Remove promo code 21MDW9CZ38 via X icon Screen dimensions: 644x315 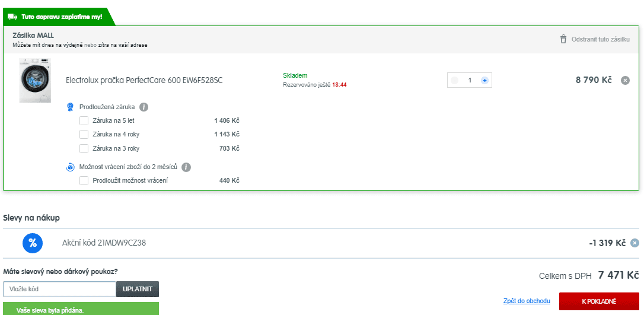pos(635,243)
